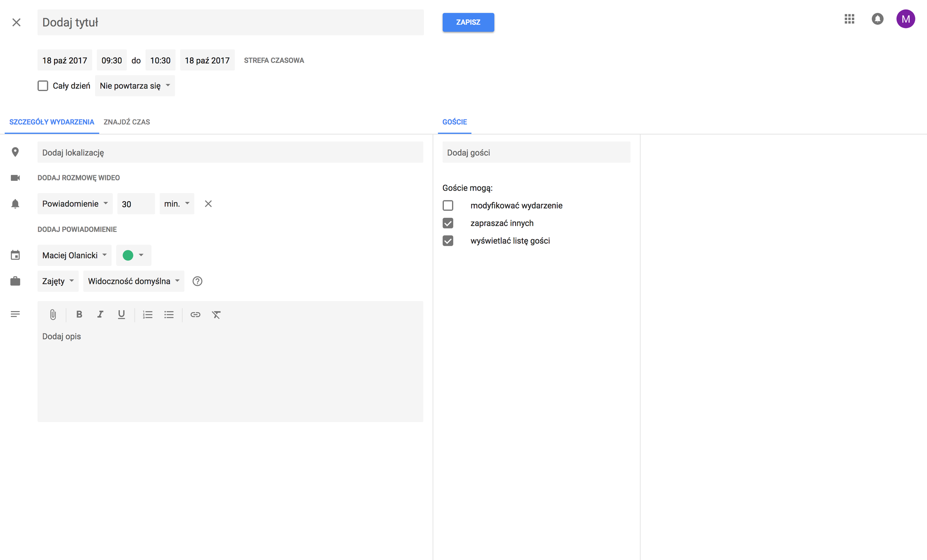The image size is (927, 560).
Task: Click the insert link icon
Action: click(195, 315)
